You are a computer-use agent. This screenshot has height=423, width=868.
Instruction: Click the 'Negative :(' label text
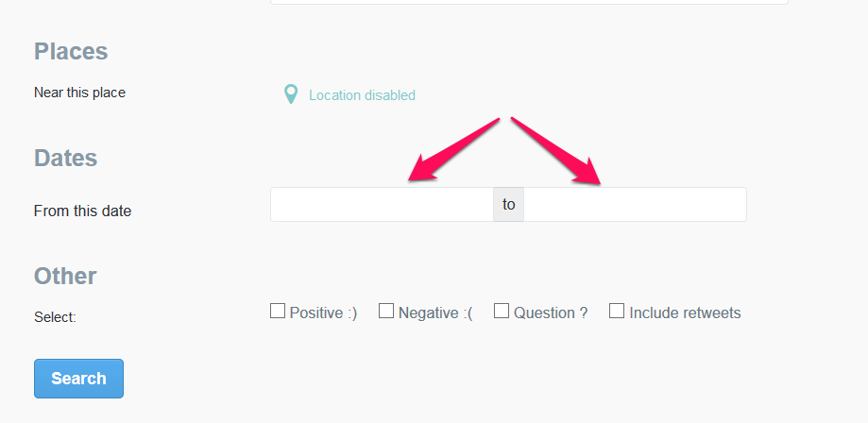435,313
